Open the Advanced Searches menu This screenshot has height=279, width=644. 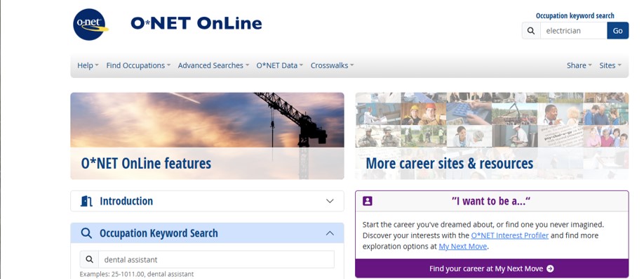point(213,65)
